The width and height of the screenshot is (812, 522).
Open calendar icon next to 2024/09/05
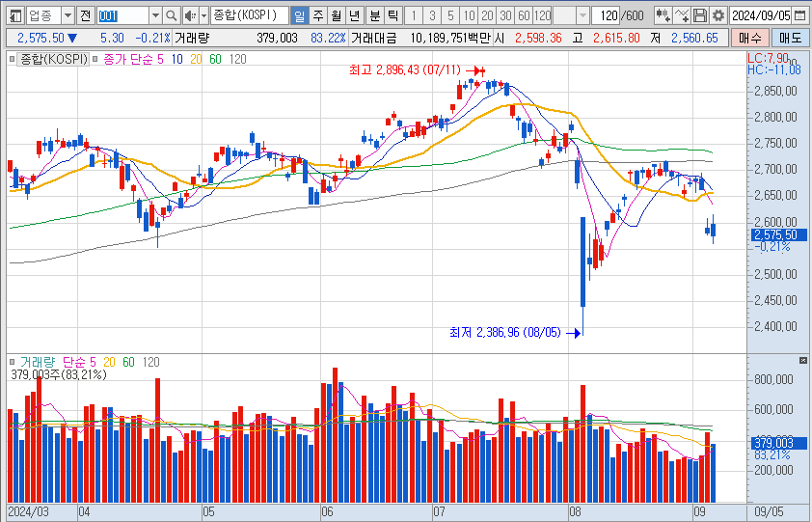tap(799, 16)
